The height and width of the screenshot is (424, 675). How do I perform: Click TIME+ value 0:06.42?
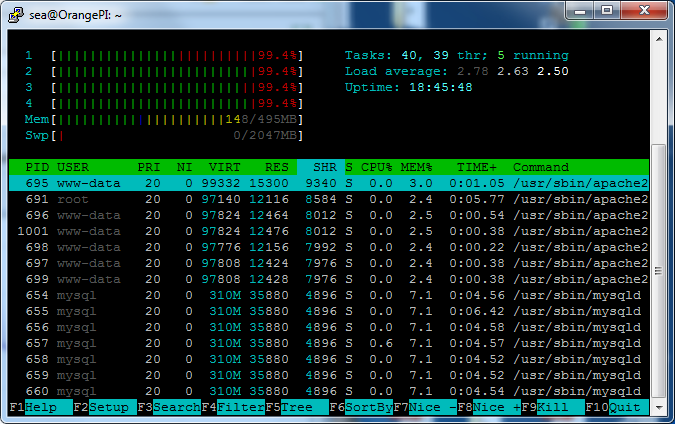point(477,311)
